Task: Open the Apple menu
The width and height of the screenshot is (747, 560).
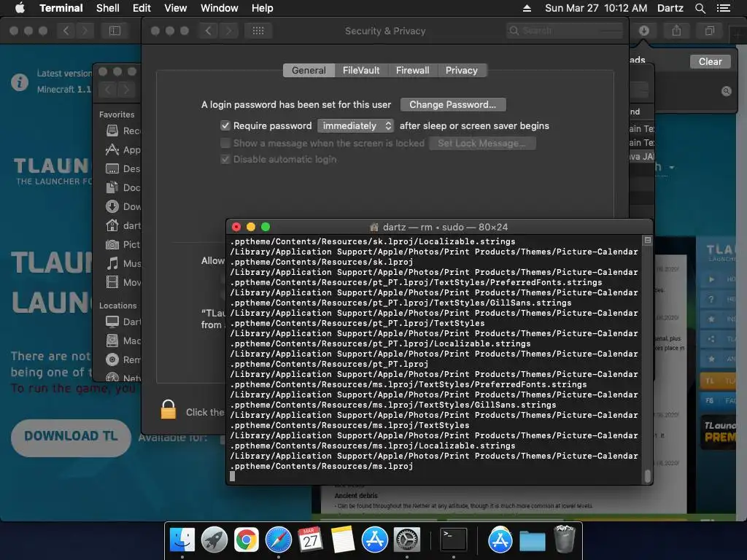Action: click(x=20, y=8)
